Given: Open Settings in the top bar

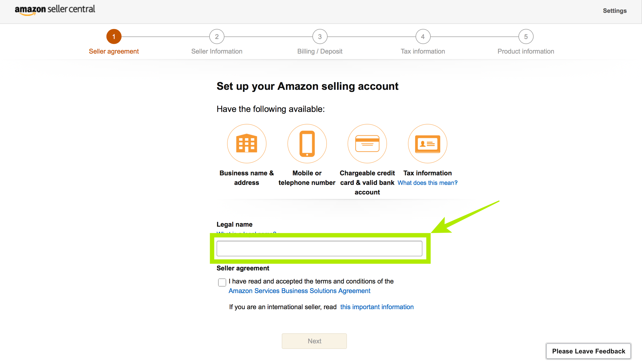Looking at the screenshot, I should pos(615,11).
